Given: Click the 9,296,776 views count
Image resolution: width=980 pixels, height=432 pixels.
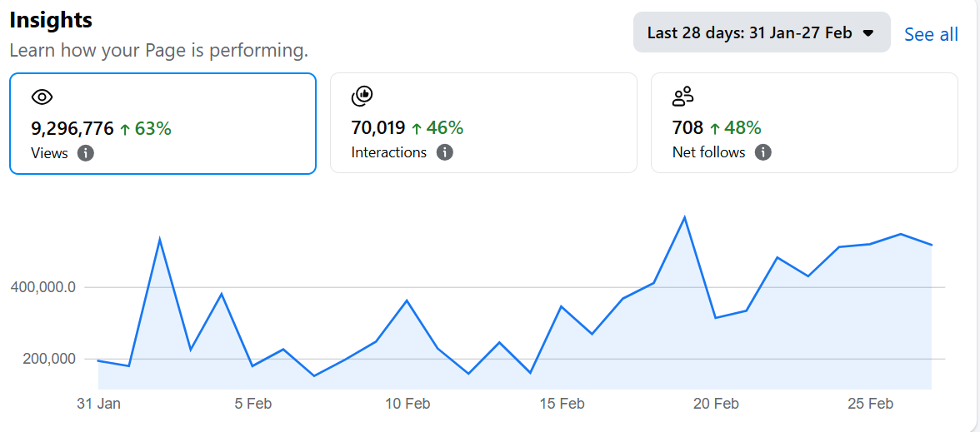Looking at the screenshot, I should (72, 128).
